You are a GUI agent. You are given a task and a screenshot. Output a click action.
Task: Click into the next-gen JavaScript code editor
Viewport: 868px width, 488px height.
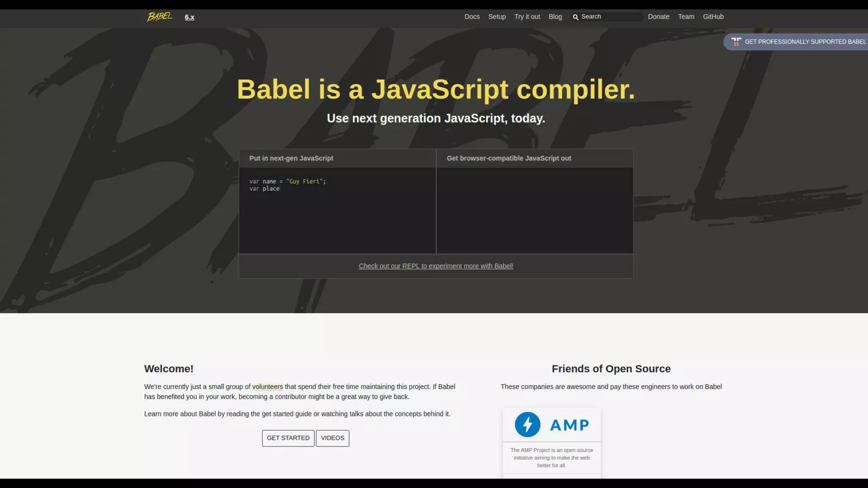pyautogui.click(x=337, y=211)
